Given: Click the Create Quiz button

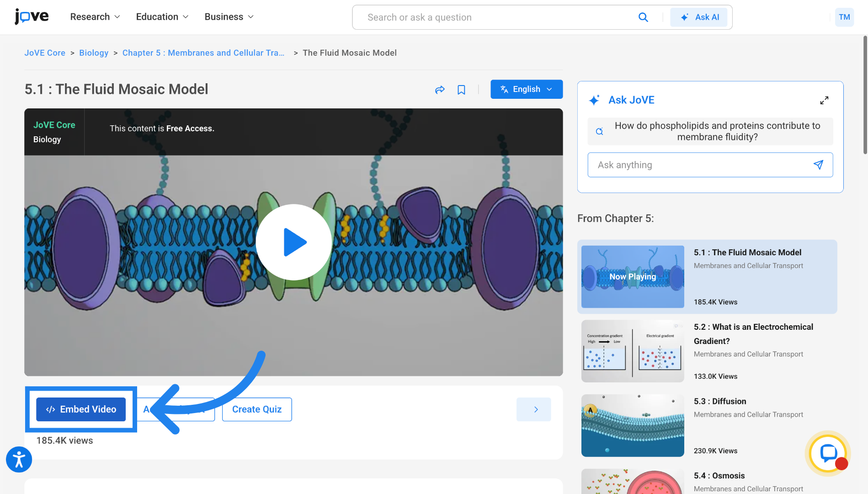Looking at the screenshot, I should click(x=257, y=409).
